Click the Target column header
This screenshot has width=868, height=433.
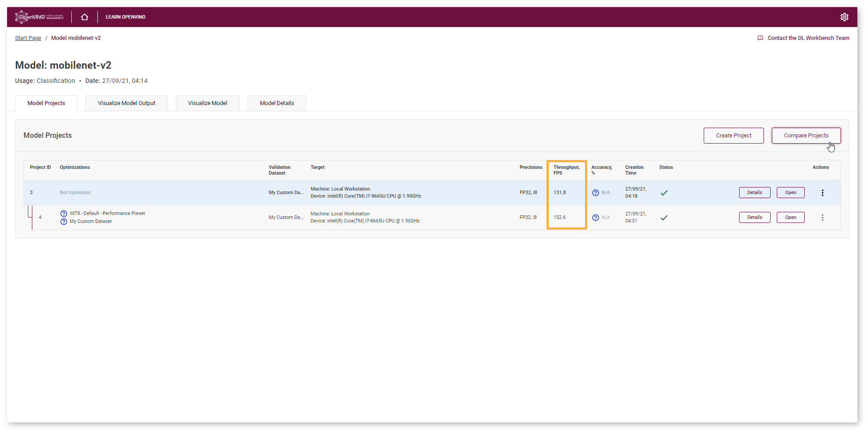click(318, 168)
